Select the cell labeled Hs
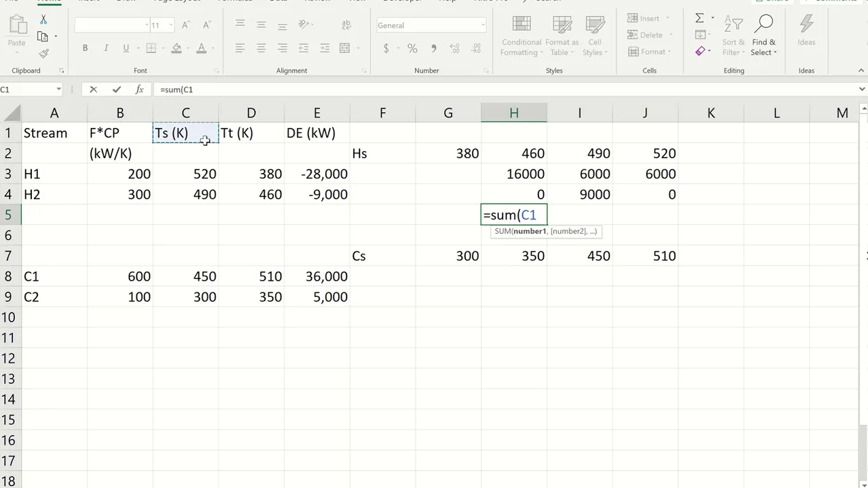The image size is (868, 488). pyautogui.click(x=382, y=154)
